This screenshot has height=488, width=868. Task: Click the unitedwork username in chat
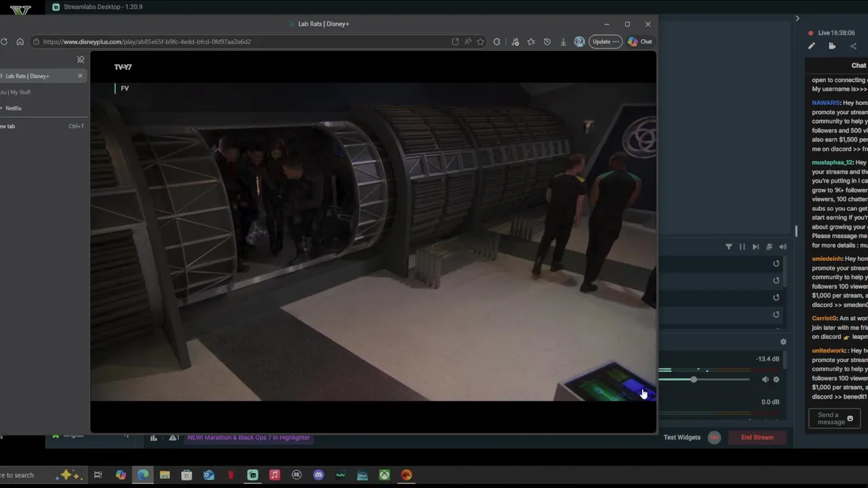pos(828,350)
